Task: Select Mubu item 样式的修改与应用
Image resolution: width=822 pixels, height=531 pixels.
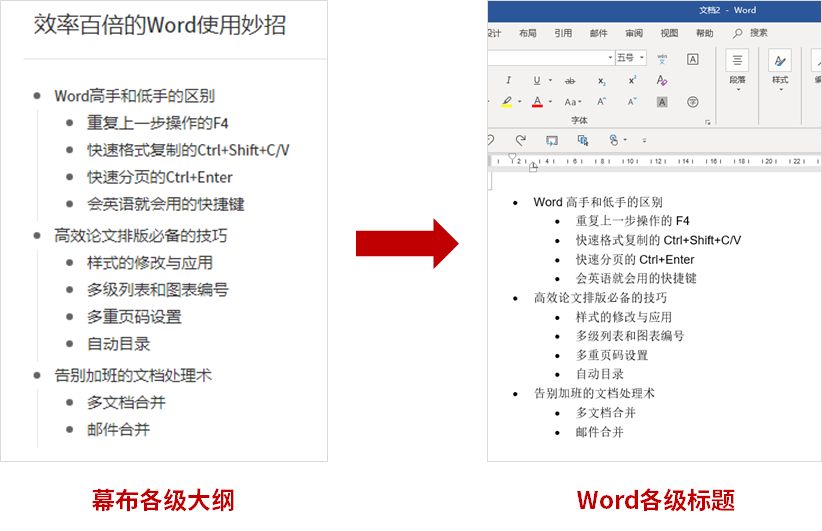Action: pos(150,263)
